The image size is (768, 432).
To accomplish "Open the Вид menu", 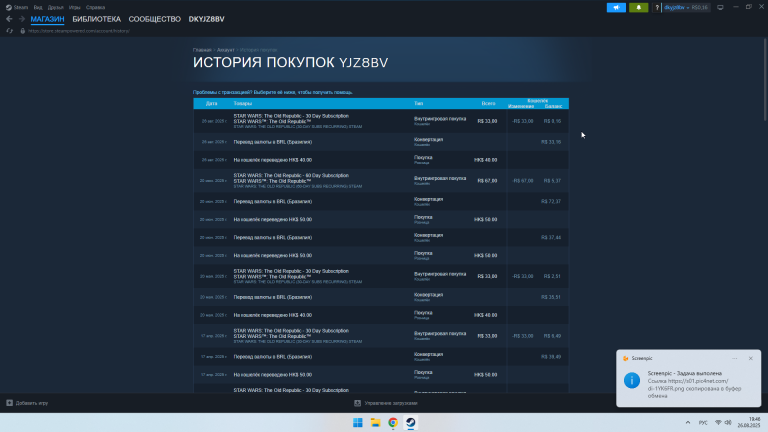I will point(38,7).
